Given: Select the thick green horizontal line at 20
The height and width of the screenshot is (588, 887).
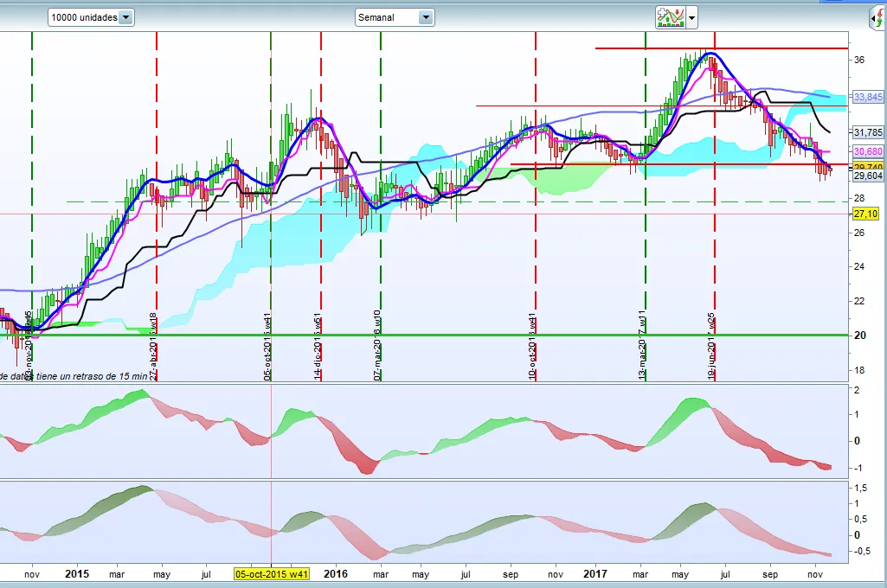Looking at the screenshot, I should [433, 335].
